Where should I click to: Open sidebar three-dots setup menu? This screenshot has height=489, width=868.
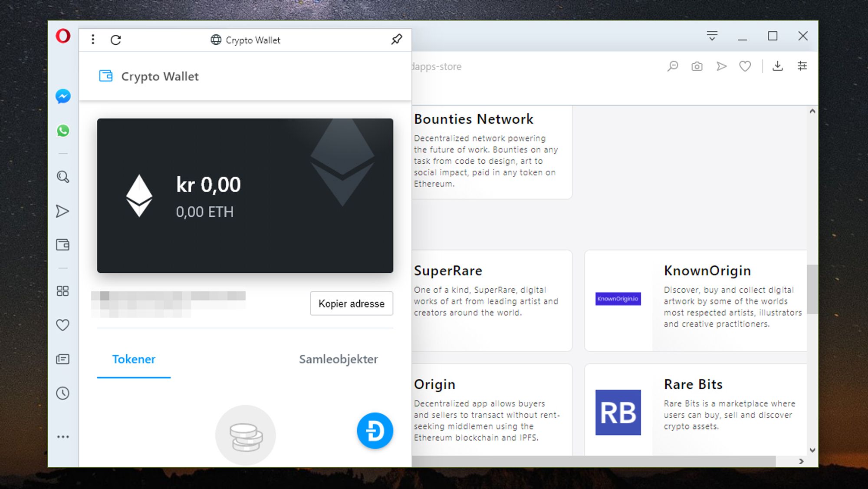[x=63, y=437]
